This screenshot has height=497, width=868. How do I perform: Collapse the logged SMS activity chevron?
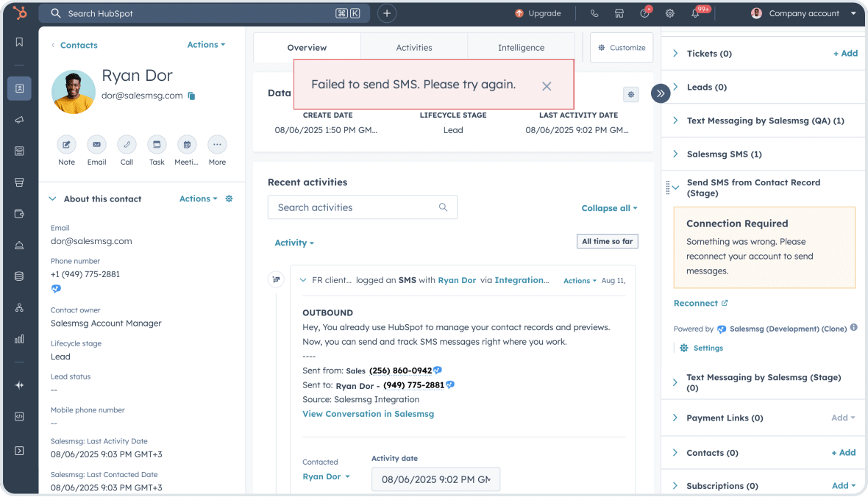[303, 280]
